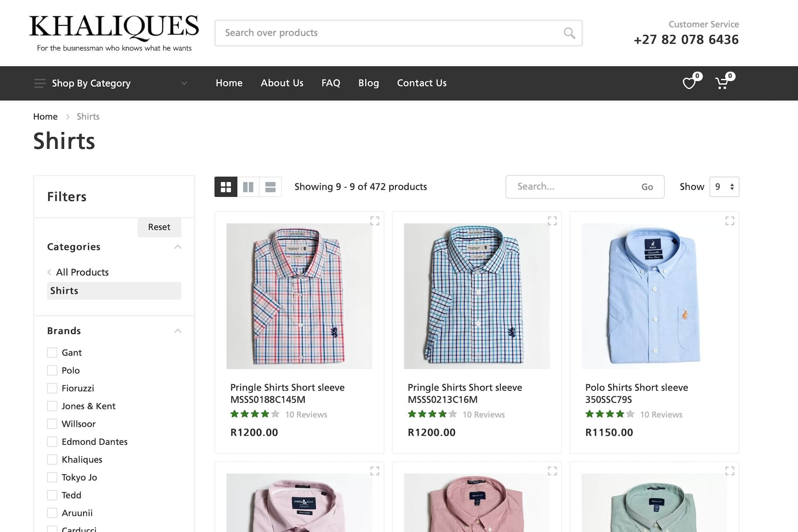Click star rating of Pringle MSSS0188C145M
The image size is (798, 532).
pos(255,414)
